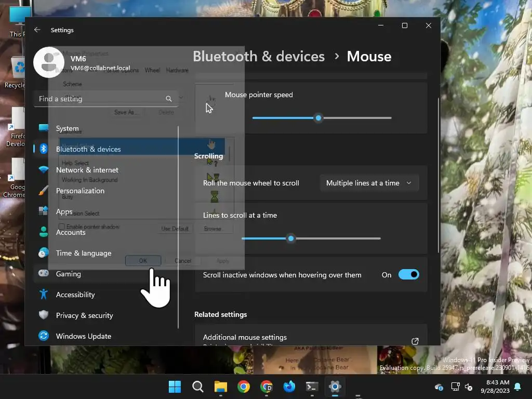Image resolution: width=532 pixels, height=399 pixels.
Task: Open Personalization via the paintbrush icon
Action: point(44,190)
